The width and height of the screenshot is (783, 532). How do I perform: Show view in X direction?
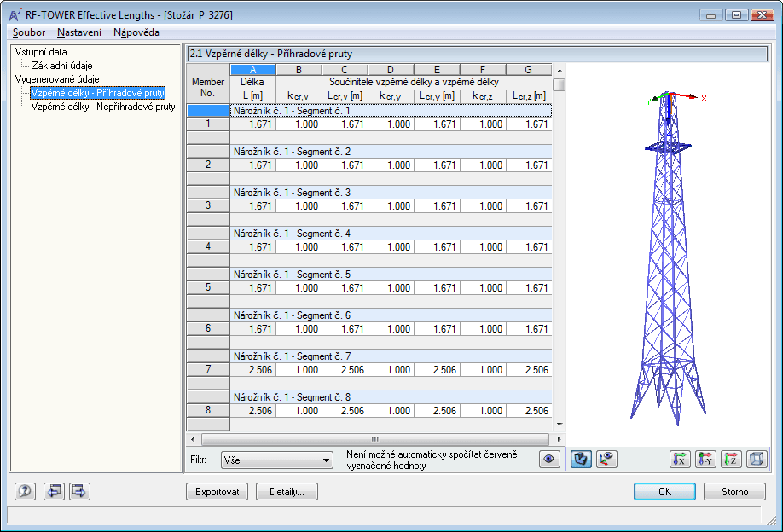coord(680,460)
